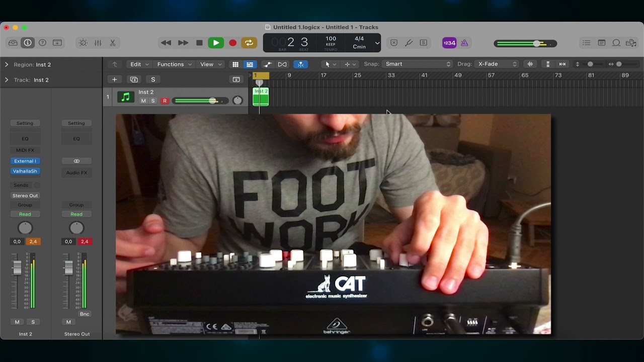The image size is (644, 362).
Task: Start playback with the green Play button
Action: point(216,43)
